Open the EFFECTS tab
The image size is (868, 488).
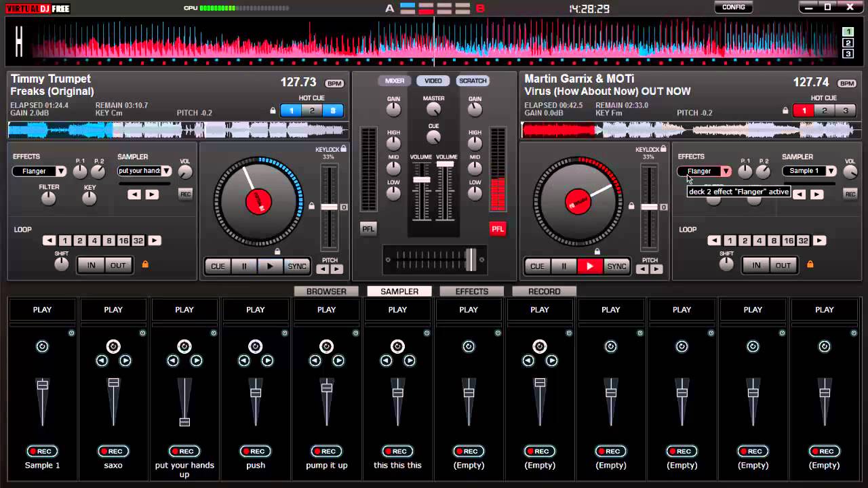pyautogui.click(x=472, y=291)
